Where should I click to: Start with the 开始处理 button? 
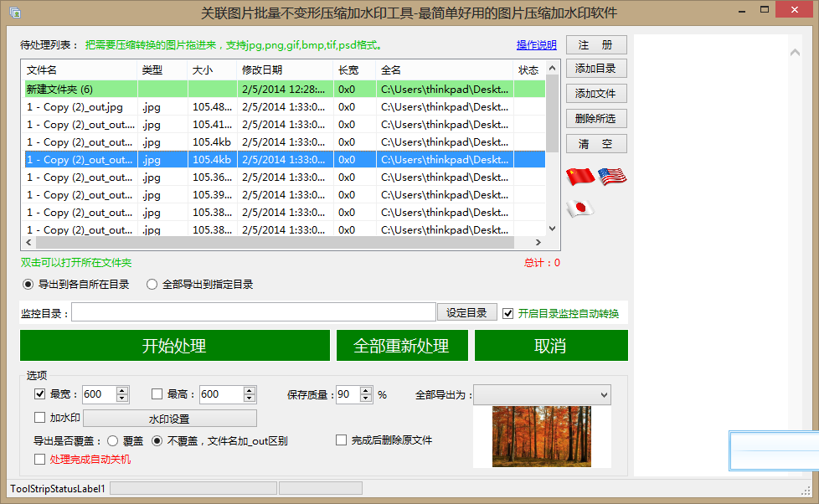175,345
